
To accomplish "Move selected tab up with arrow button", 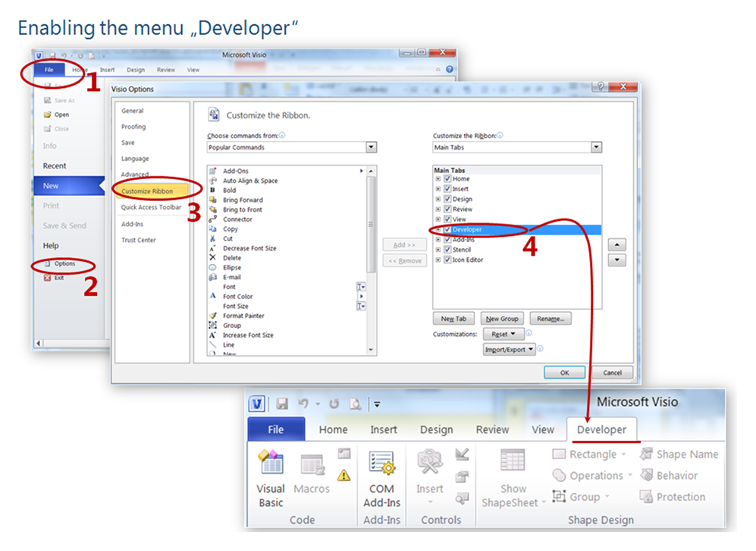I will [x=616, y=244].
